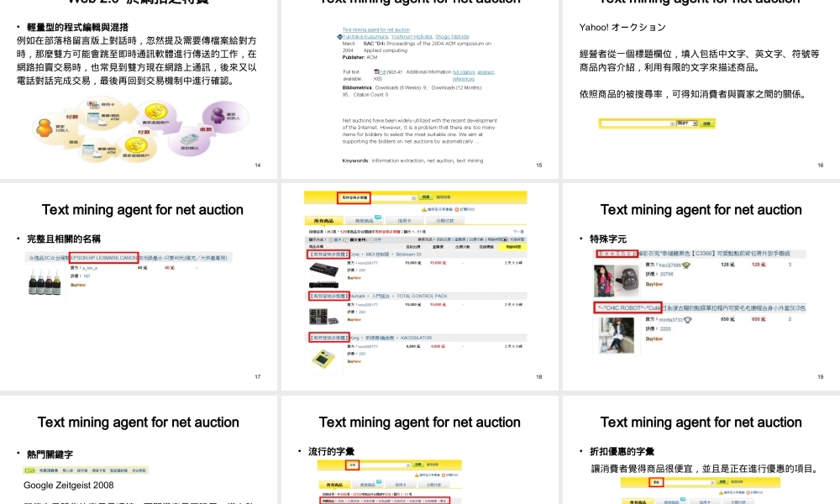840x504 pixels.
Task: Click the NEW badge on the 商城商品 tab
Action: [377, 216]
